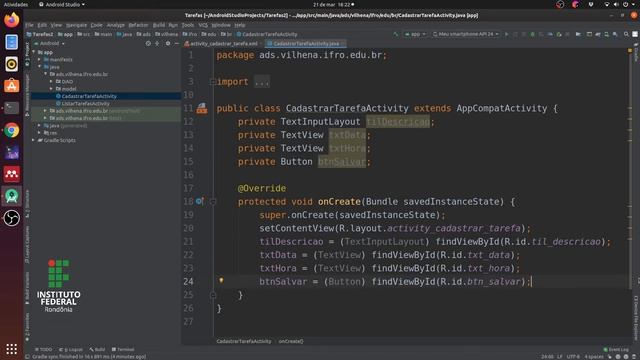Open Search Everywhere magnifier icon

point(626,34)
